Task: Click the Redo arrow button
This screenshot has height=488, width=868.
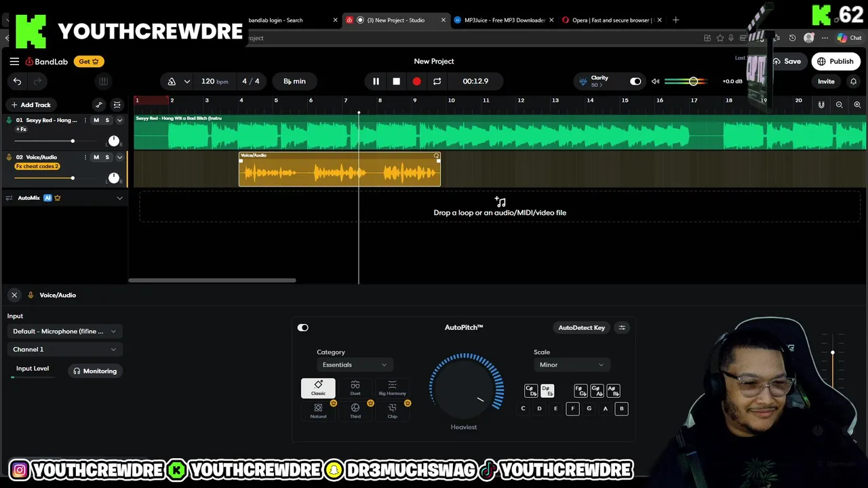Action: [37, 81]
